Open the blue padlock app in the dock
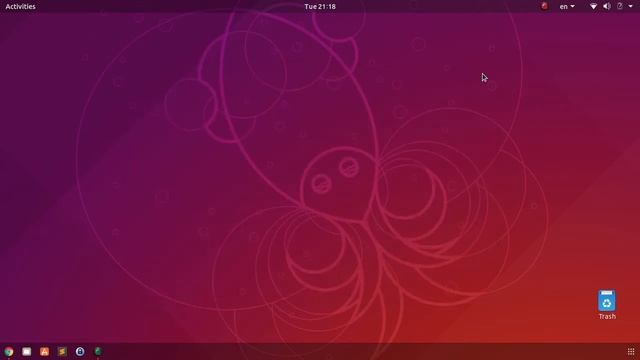Screen dimensions: 640x360 point(80,351)
